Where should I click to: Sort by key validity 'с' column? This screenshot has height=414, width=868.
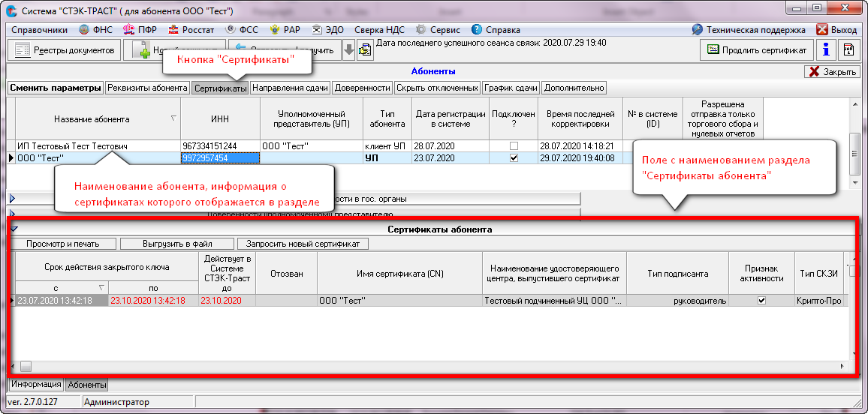click(x=62, y=286)
